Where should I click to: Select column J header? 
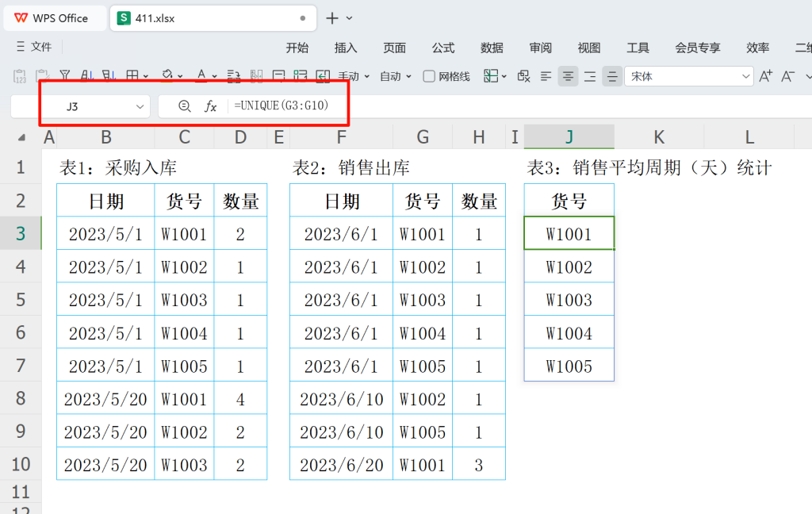[x=569, y=136]
